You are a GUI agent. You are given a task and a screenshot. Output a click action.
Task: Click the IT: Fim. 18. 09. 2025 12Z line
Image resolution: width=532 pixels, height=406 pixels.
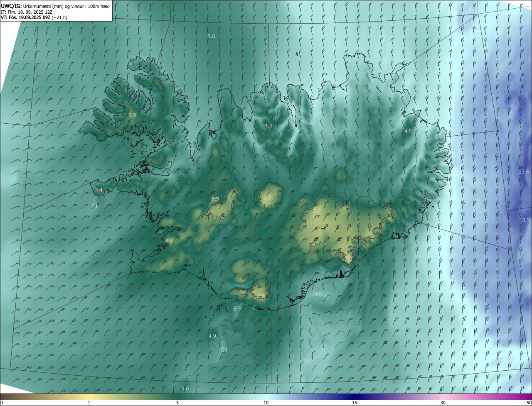[x=27, y=12]
